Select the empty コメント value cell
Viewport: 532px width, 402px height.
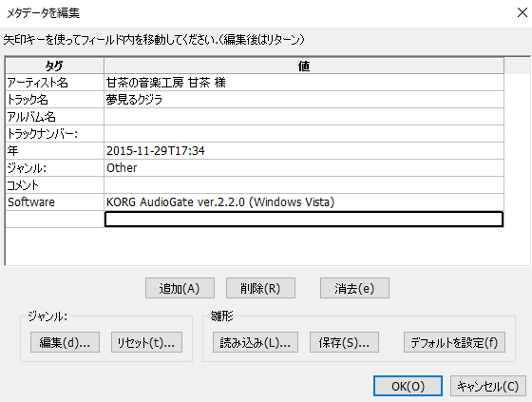[304, 185]
